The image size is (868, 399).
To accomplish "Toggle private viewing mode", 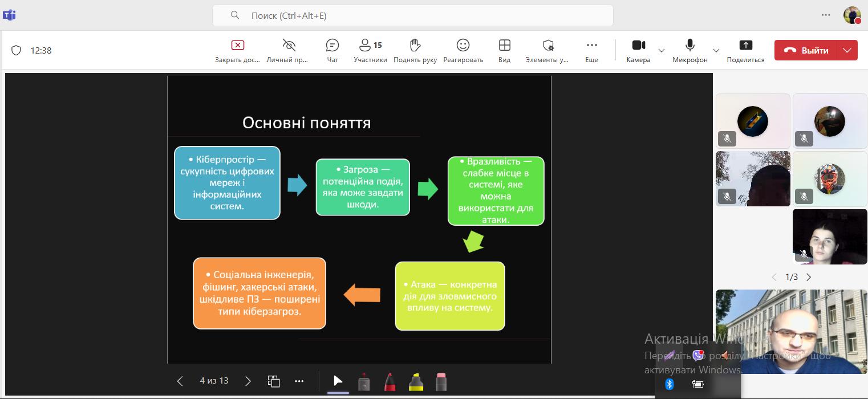I will tap(289, 50).
